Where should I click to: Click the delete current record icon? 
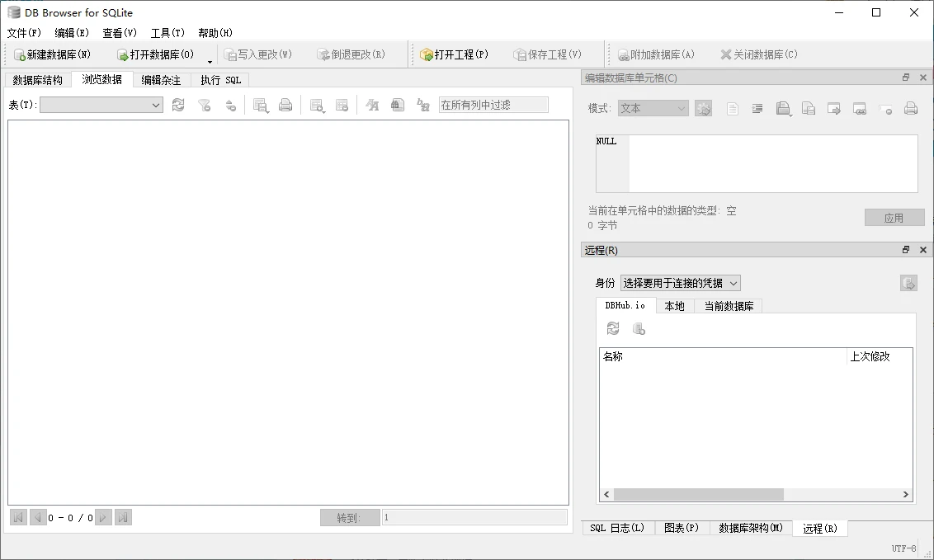tap(342, 106)
